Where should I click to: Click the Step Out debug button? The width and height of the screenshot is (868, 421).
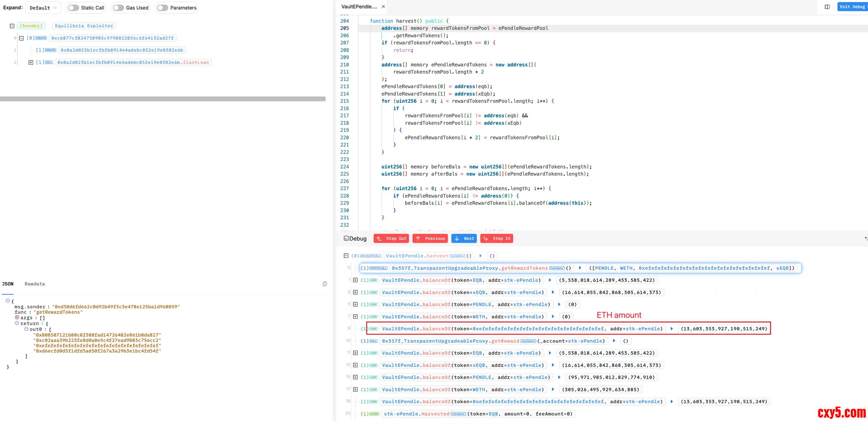pyautogui.click(x=391, y=238)
